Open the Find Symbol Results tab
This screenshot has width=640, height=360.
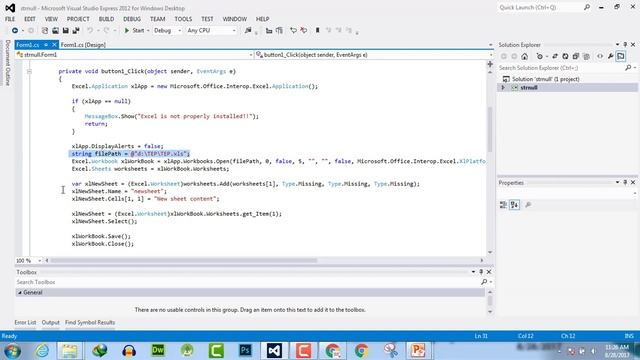coord(90,322)
